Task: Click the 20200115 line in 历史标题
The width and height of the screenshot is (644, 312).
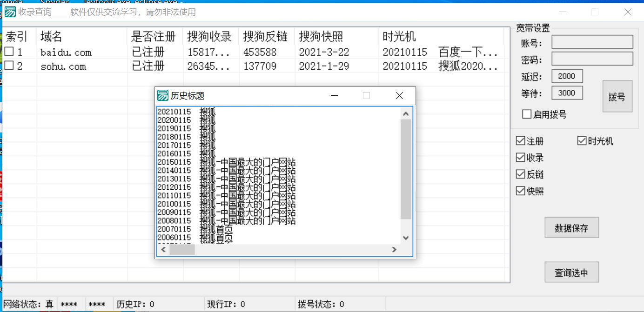Action: coord(187,120)
